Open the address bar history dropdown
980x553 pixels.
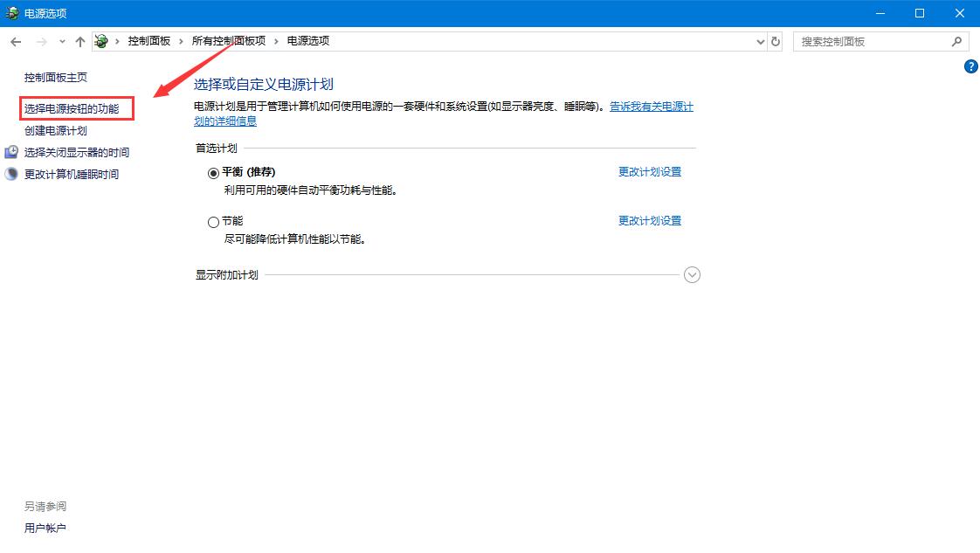pyautogui.click(x=760, y=41)
